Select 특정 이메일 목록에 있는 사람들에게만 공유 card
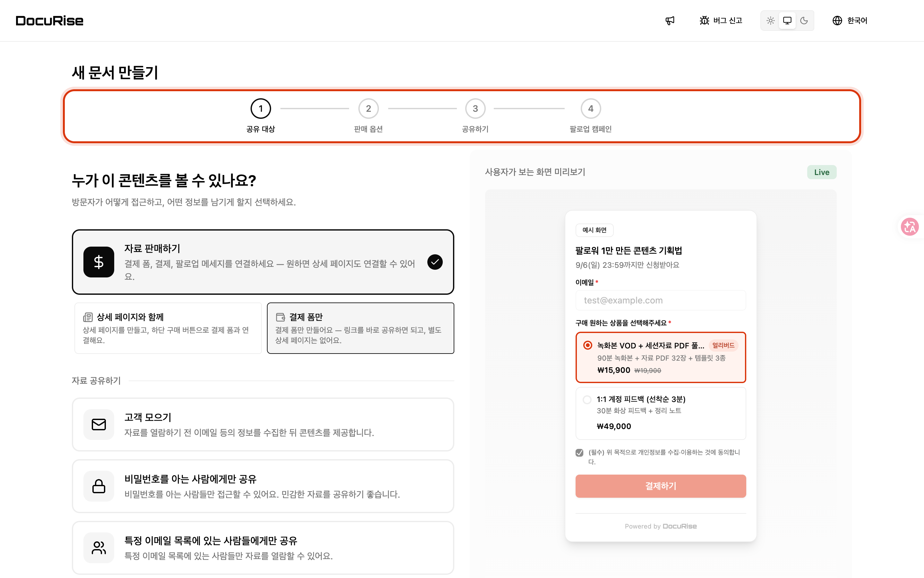Viewport: 924px width, 578px height. pos(263,547)
